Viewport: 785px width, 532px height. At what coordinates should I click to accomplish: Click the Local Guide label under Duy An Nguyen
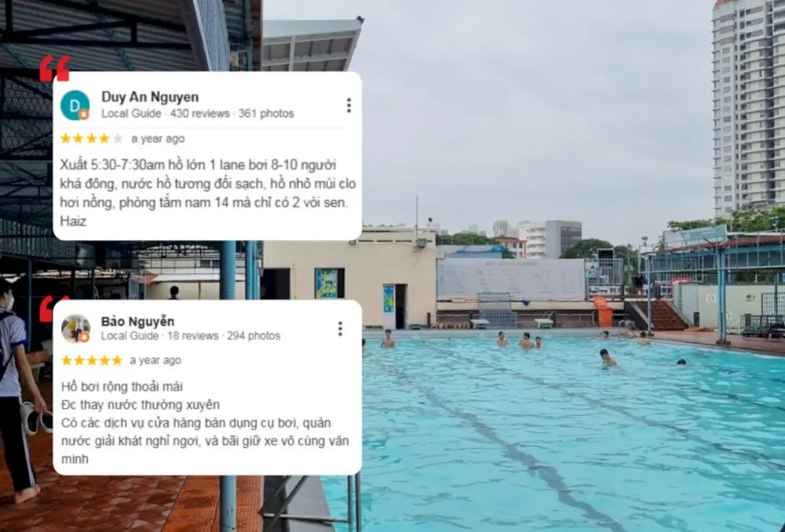(x=131, y=114)
